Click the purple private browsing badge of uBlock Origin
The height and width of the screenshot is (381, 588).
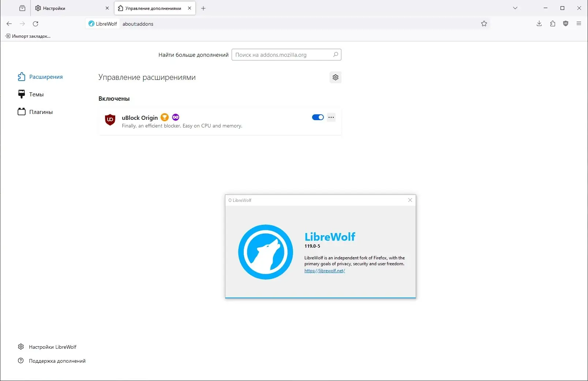176,117
